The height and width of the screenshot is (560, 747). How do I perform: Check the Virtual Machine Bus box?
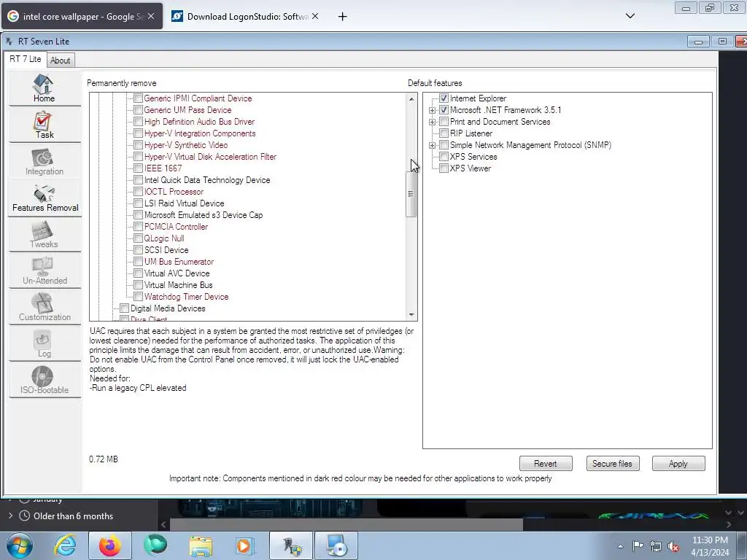tap(138, 285)
